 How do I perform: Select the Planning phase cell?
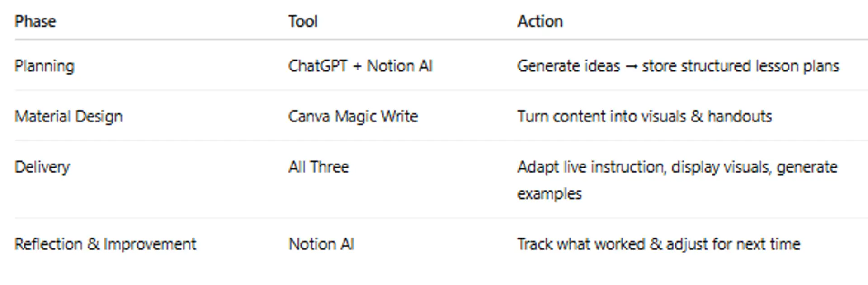[x=44, y=66]
